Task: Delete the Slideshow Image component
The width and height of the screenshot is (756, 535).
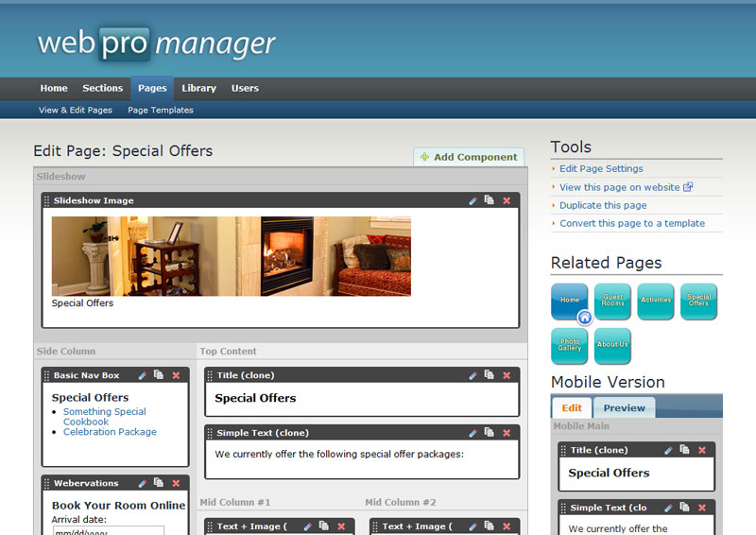Action: click(x=507, y=200)
